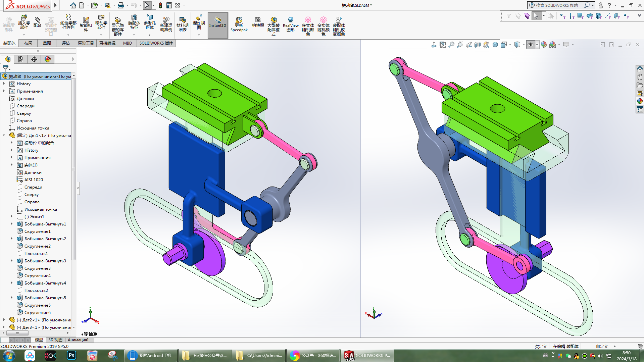Open the Custom Properties task pane tab
The width and height of the screenshot is (644, 362).
[x=640, y=109]
